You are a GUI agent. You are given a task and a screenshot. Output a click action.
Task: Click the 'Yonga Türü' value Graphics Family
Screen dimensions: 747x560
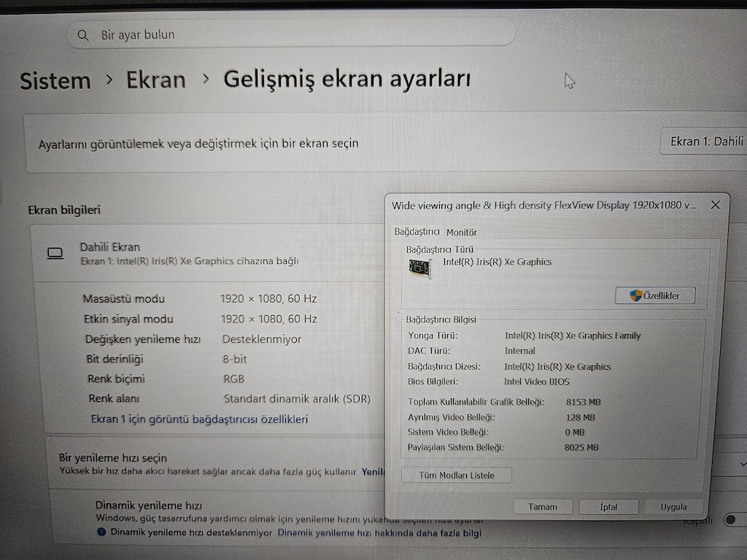point(573,335)
